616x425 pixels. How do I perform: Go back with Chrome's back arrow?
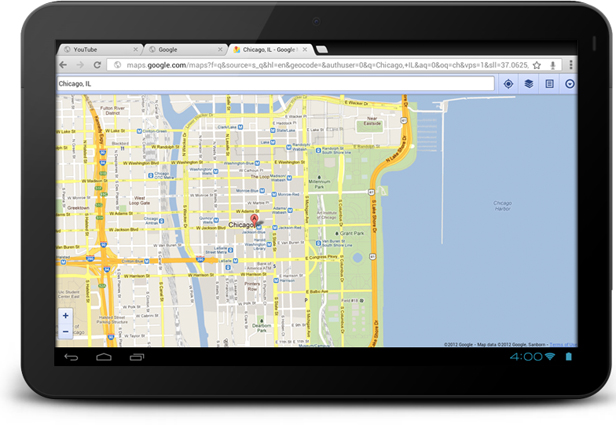click(x=63, y=65)
